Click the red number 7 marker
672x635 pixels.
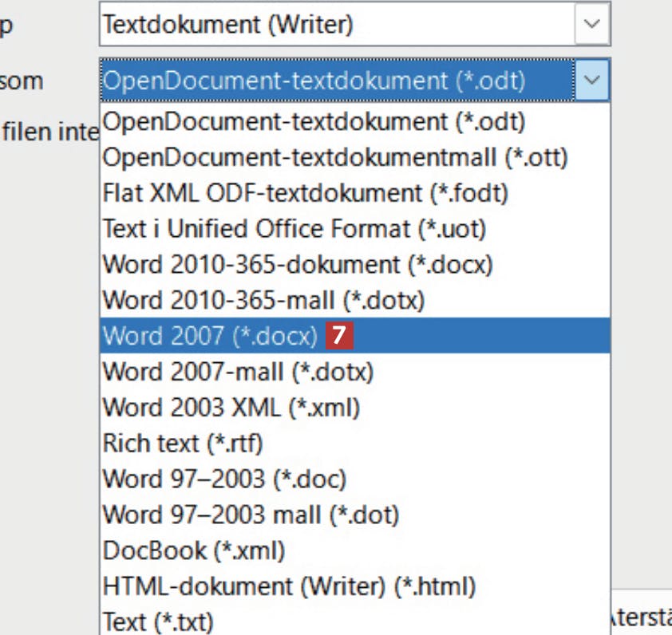(x=338, y=336)
